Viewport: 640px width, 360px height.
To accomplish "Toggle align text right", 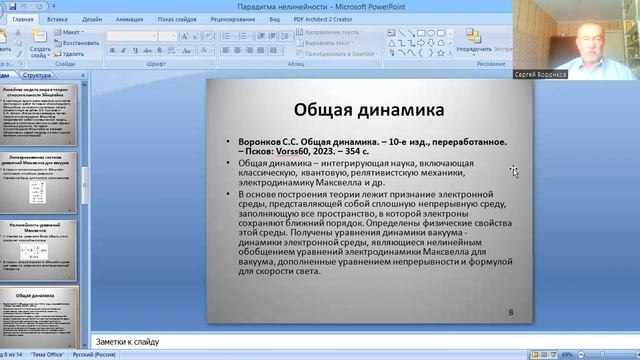I will tap(249, 50).
